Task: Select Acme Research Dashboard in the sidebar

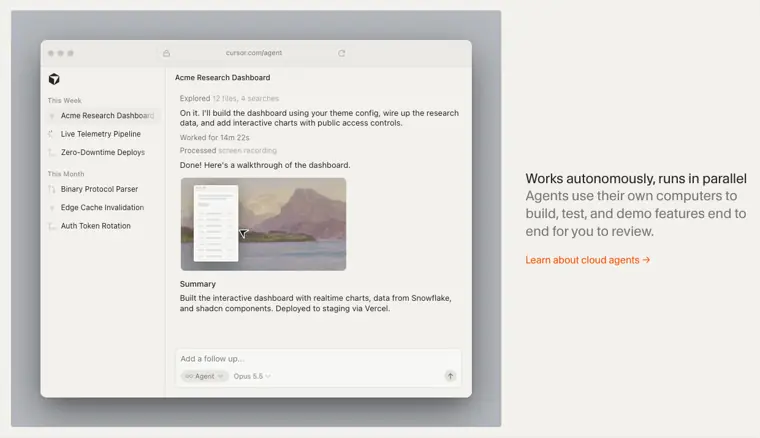Action: (x=103, y=116)
